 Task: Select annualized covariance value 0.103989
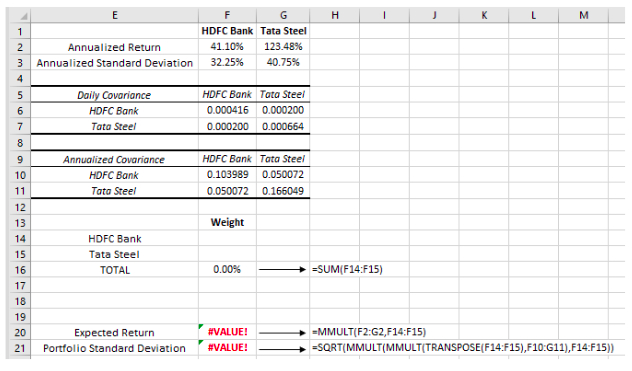click(x=227, y=175)
